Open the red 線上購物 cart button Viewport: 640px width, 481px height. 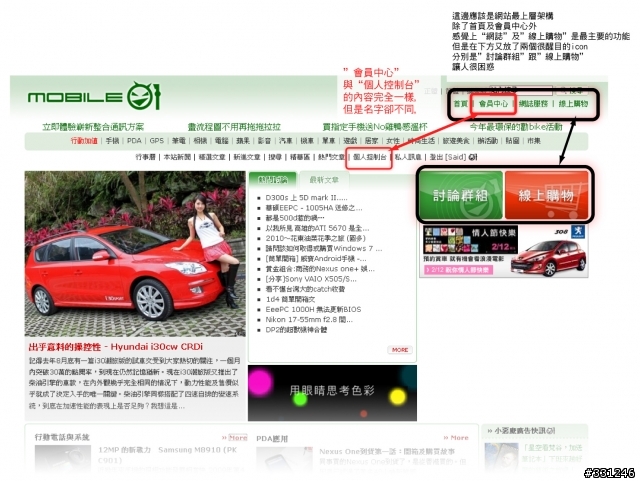(x=547, y=195)
